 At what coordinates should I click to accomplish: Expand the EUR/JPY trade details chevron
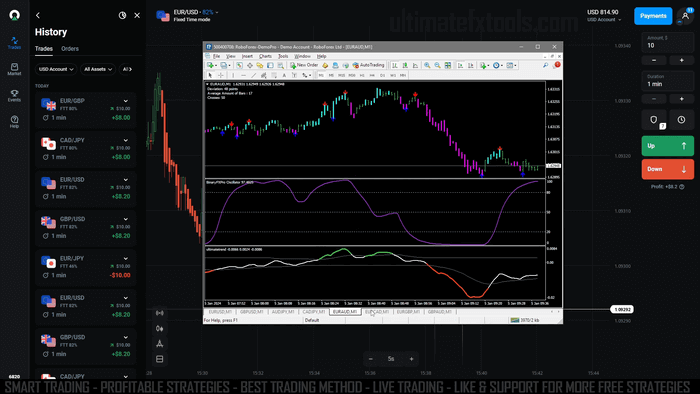pyautogui.click(x=125, y=259)
